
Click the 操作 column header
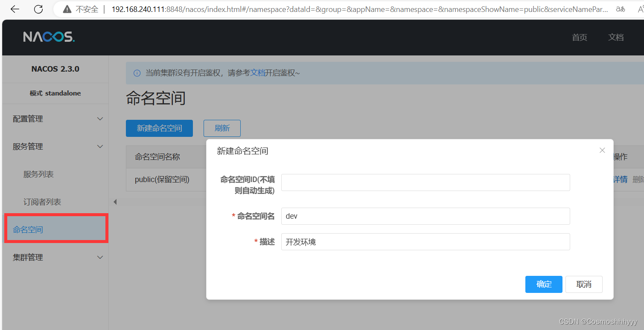[621, 157]
